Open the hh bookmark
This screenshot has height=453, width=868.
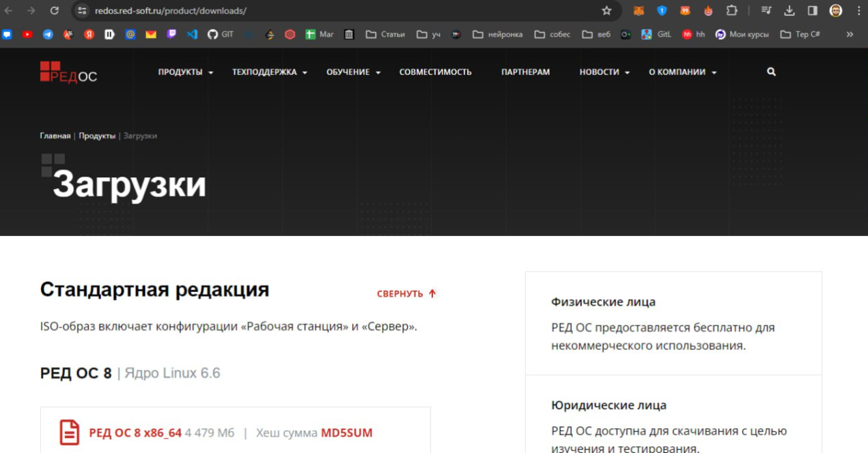click(693, 34)
